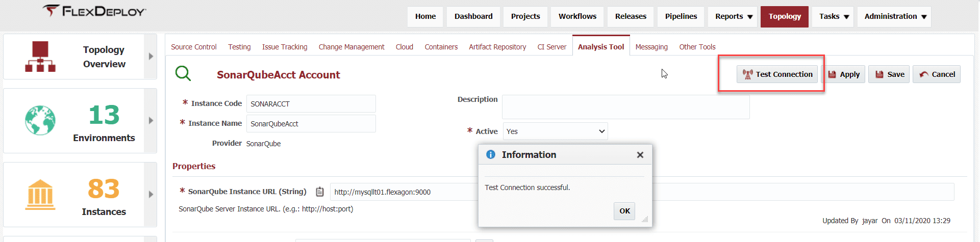Select the Analysis Tool tab
980x242 pixels.
click(x=601, y=47)
